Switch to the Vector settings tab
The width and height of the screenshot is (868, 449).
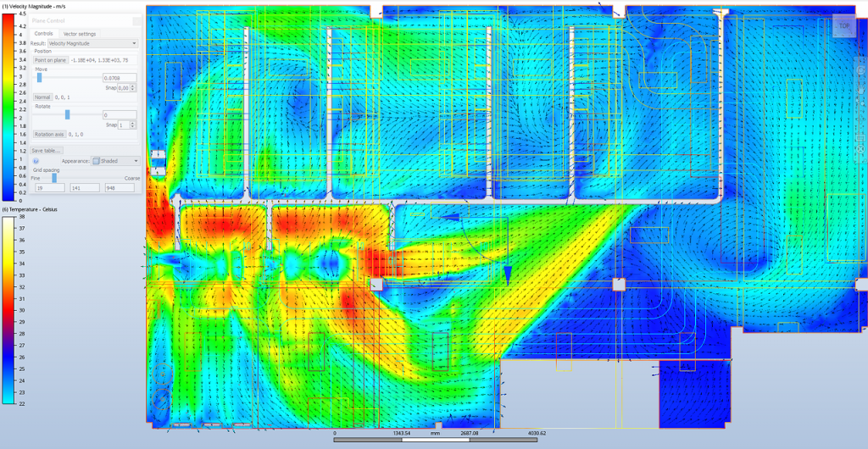(79, 34)
